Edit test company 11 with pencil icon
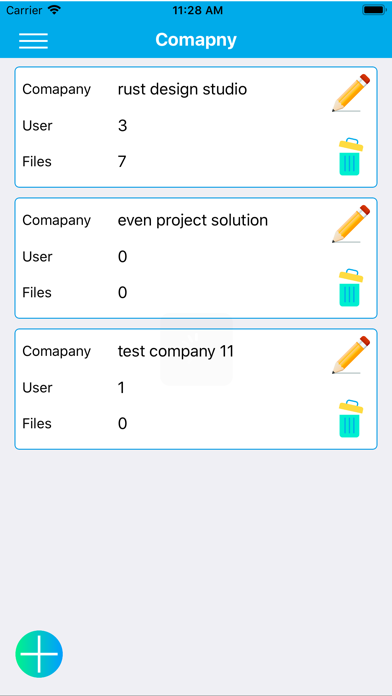 [351, 355]
